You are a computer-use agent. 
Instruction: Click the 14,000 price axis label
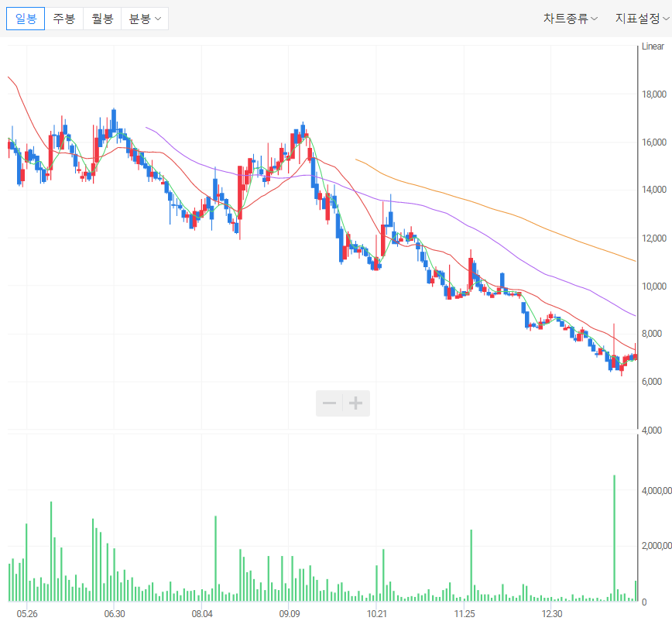(x=654, y=190)
